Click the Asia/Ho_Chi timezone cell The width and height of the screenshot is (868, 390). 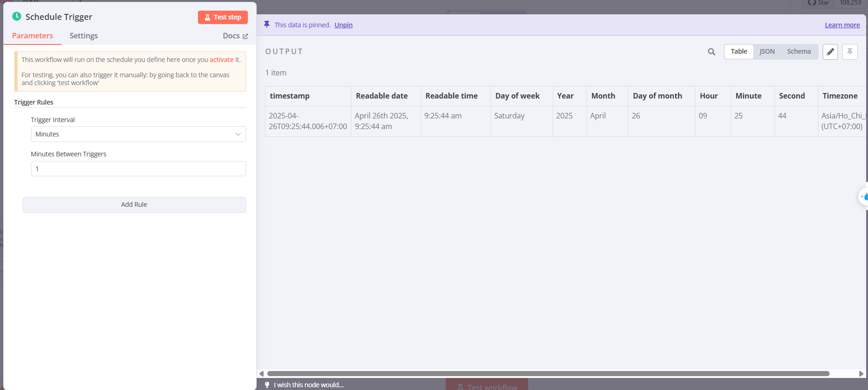843,121
